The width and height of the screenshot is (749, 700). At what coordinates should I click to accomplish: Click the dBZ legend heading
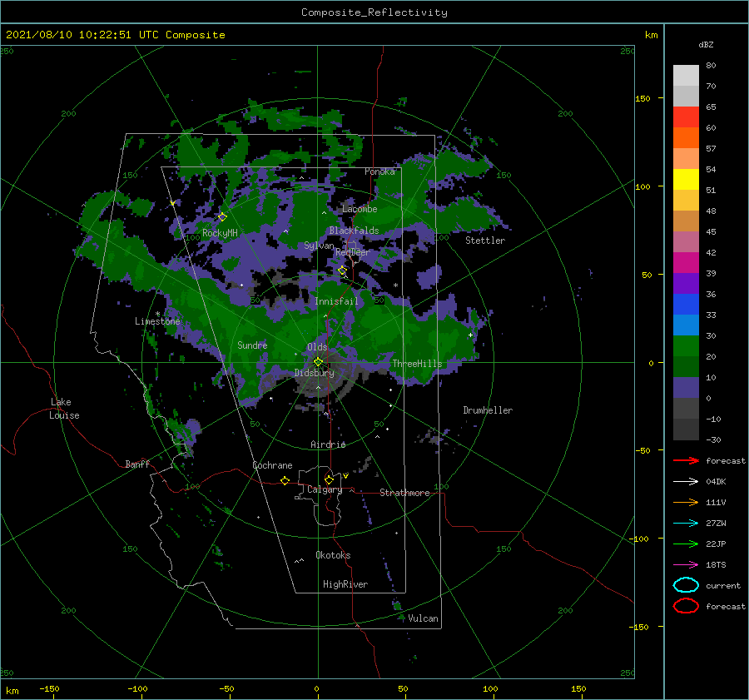pyautogui.click(x=706, y=44)
